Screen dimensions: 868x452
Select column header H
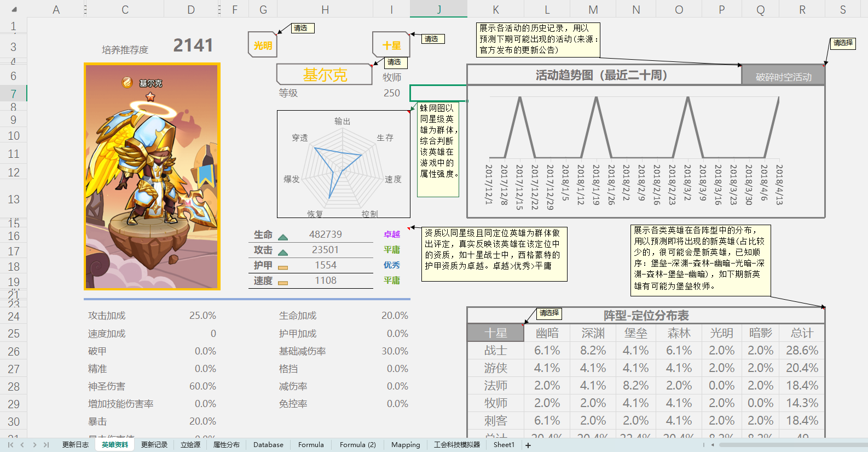(x=325, y=9)
